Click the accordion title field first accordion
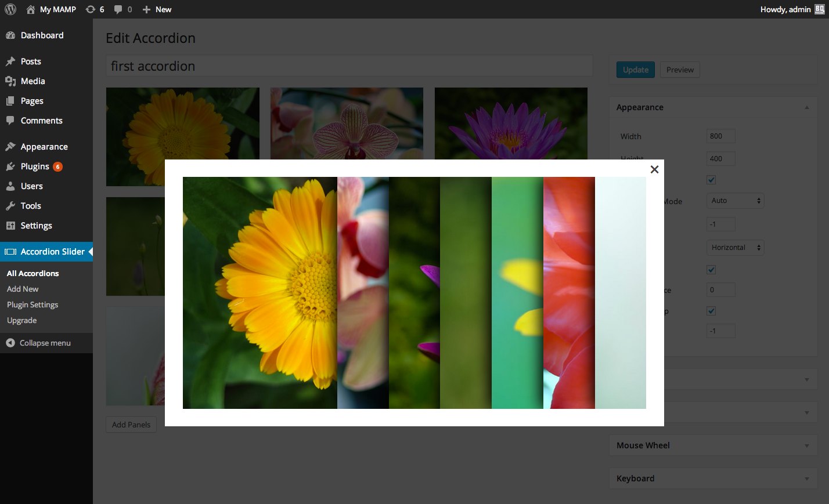The height and width of the screenshot is (504, 829). 349,66
